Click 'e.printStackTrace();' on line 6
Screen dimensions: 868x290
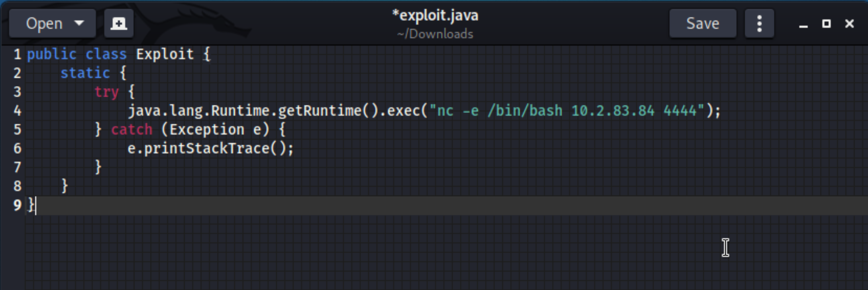210,149
